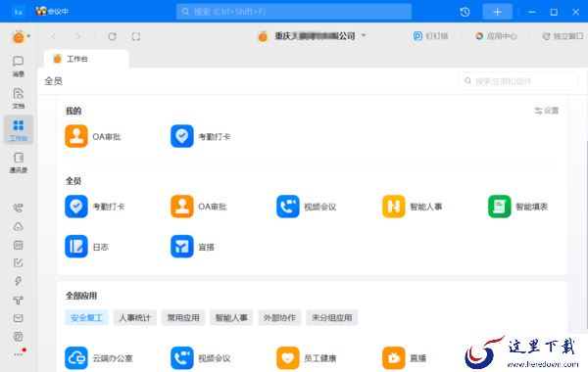Open the 云端办公室 app
The width and height of the screenshot is (588, 372).
pos(99,358)
